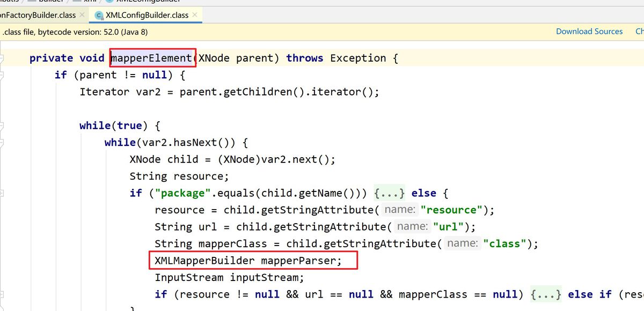Click 'XNode parent' parameter
The width and height of the screenshot is (644, 311).
(236, 58)
